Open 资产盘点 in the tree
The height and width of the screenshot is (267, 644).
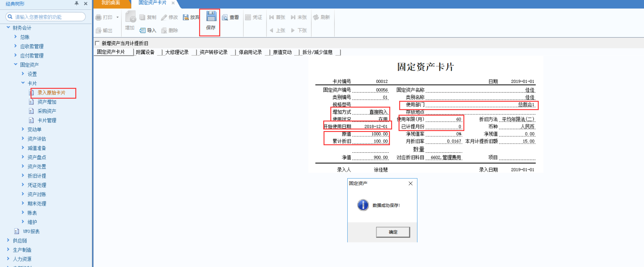point(37,157)
